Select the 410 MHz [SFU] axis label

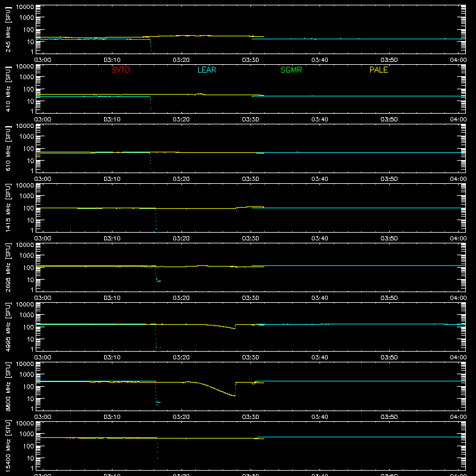point(8,89)
